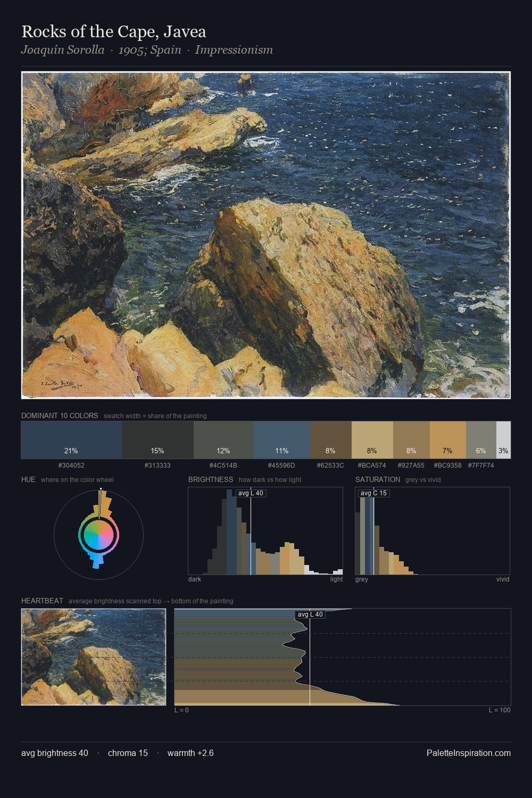Select the #62533C brown swatch
The image size is (532, 798).
click(331, 440)
